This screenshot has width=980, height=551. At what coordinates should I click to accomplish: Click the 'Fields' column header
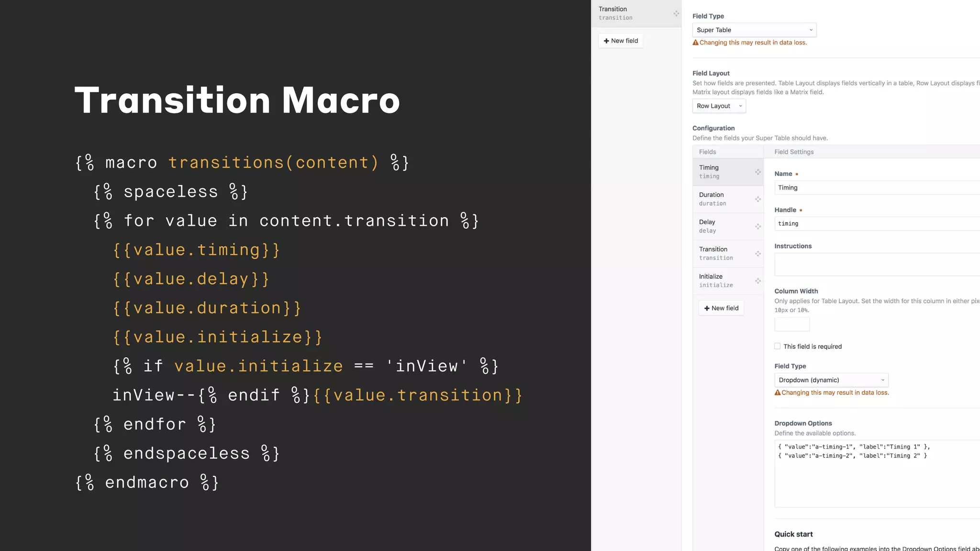707,152
